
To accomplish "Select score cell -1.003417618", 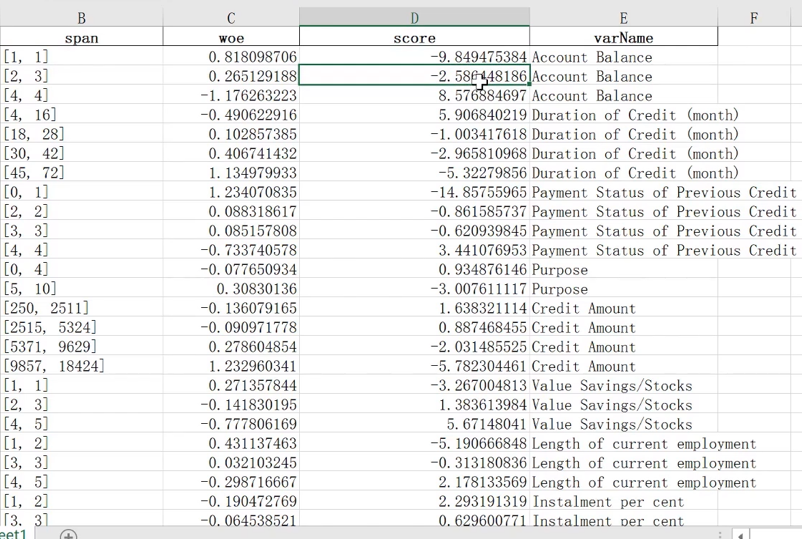I will [x=414, y=134].
